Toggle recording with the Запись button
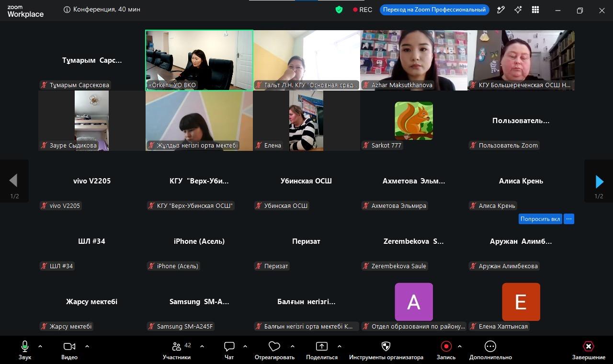Viewport: 613px width, 364px height. tap(446, 350)
